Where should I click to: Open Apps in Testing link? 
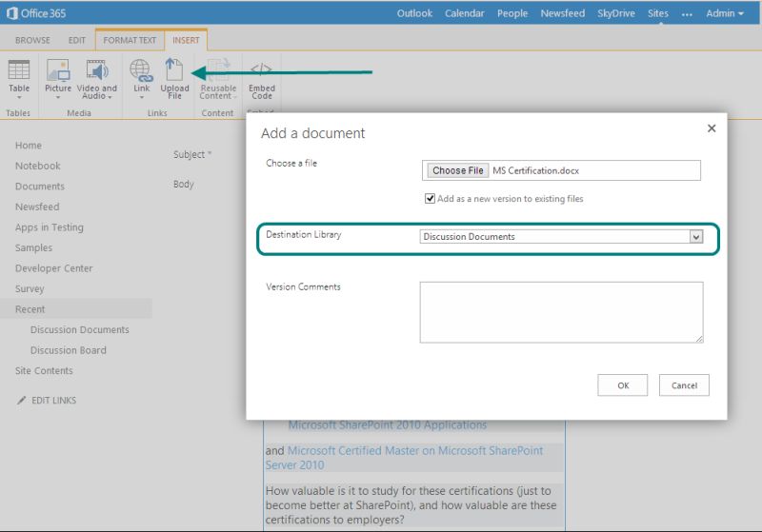point(50,227)
